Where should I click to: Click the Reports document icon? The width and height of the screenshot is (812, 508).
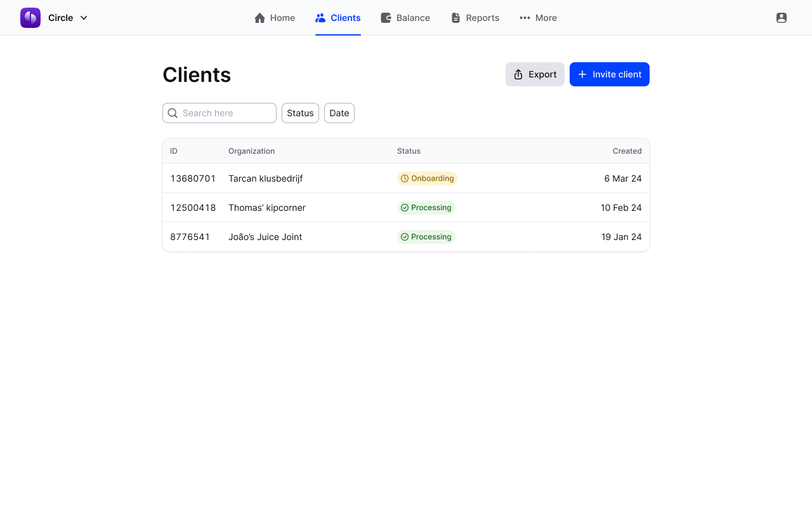pyautogui.click(x=455, y=18)
